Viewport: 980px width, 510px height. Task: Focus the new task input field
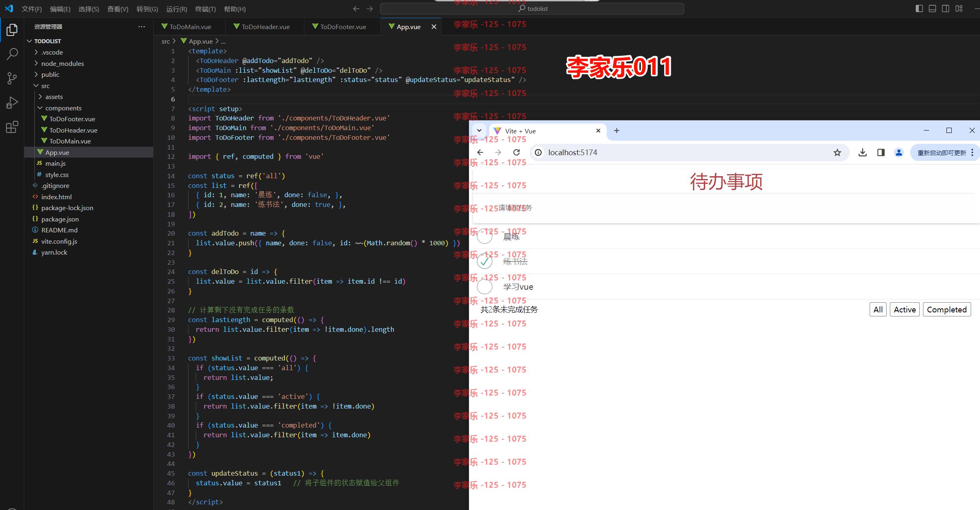point(726,208)
